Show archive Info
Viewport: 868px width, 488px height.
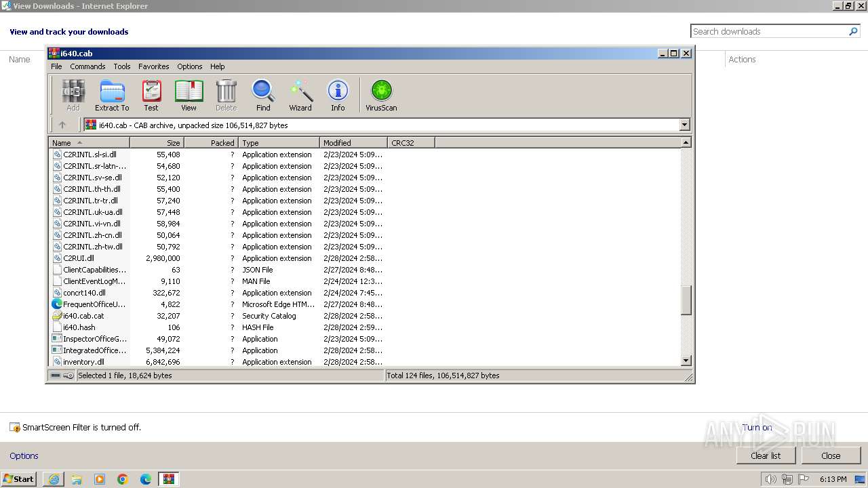338,95
